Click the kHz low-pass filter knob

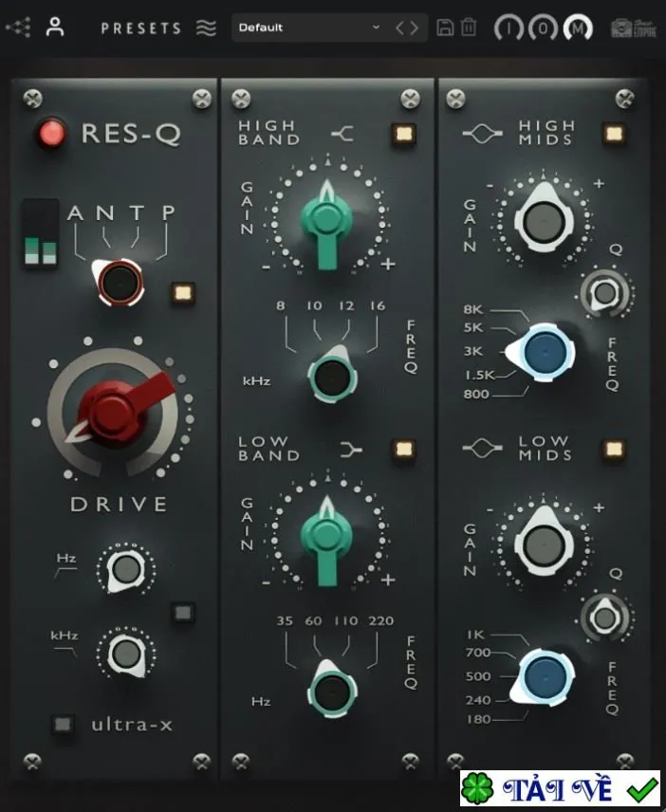coord(126,654)
